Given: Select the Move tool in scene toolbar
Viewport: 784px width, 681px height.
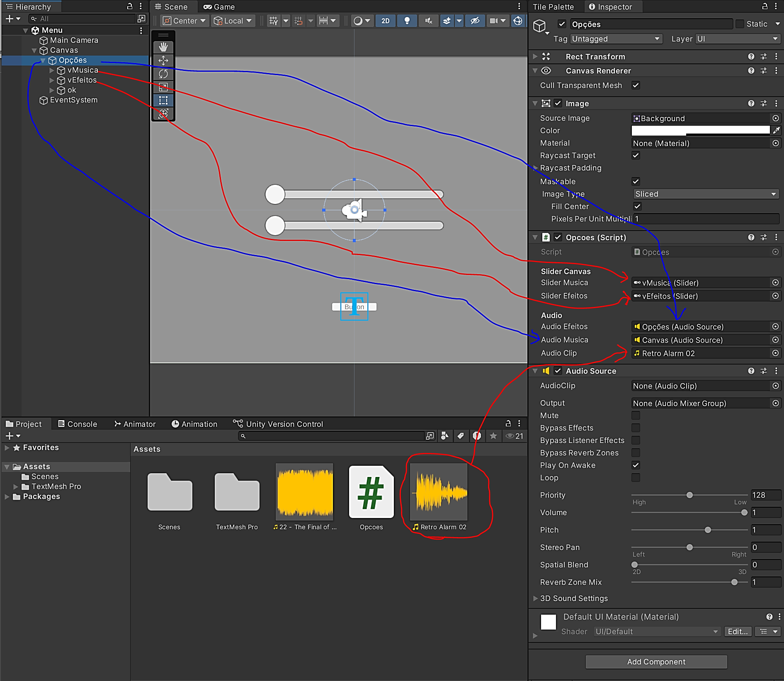Looking at the screenshot, I should click(x=163, y=61).
